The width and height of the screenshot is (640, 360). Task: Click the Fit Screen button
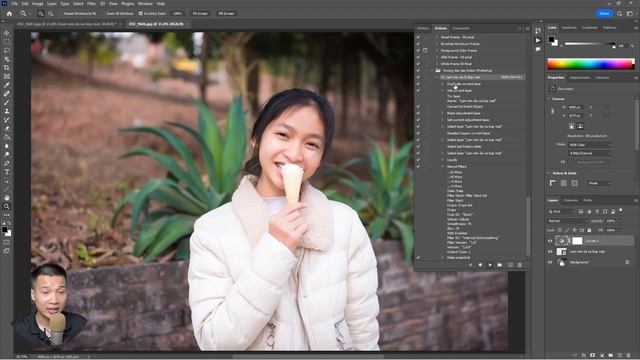pos(200,13)
